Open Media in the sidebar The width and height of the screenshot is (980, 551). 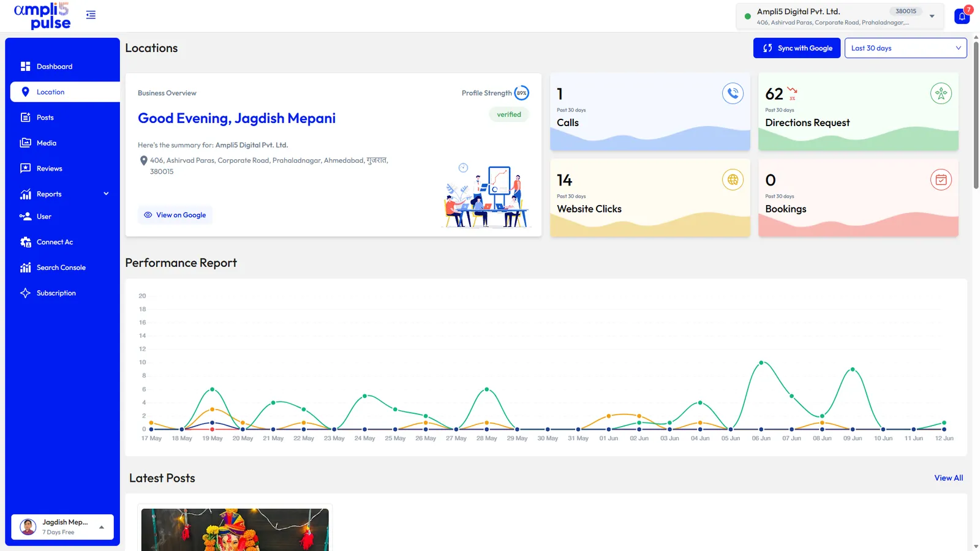click(x=65, y=143)
